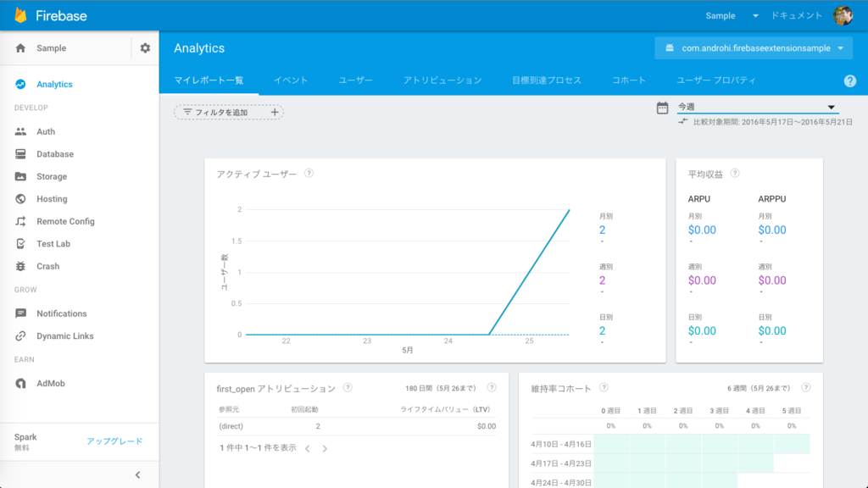
Task: Click the 4月10日 - 4月16日 cohort row
Action: (670, 444)
